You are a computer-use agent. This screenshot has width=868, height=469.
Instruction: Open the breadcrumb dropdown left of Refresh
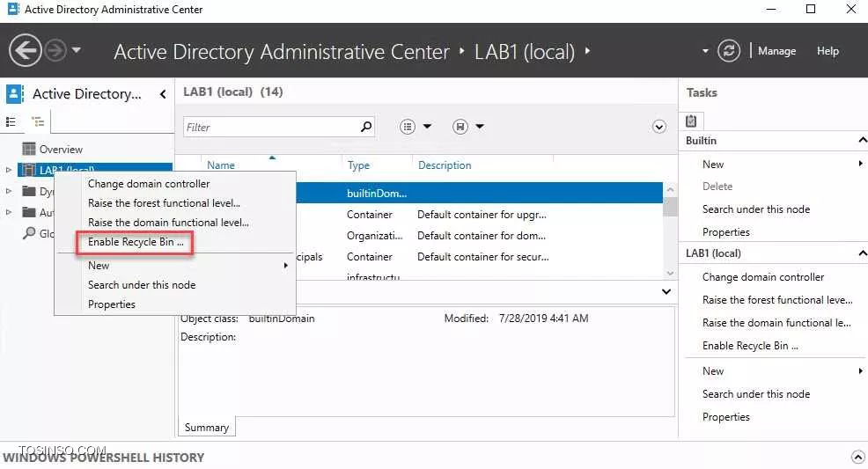click(x=704, y=51)
